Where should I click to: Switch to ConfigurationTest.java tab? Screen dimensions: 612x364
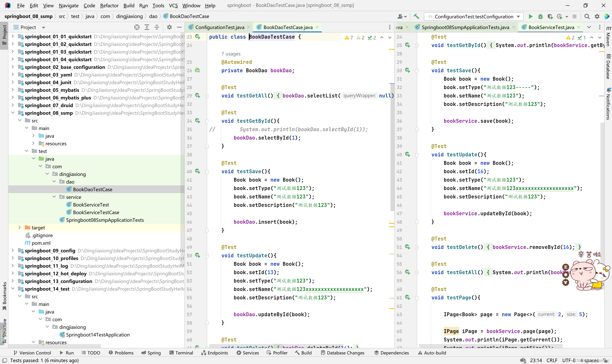[219, 27]
